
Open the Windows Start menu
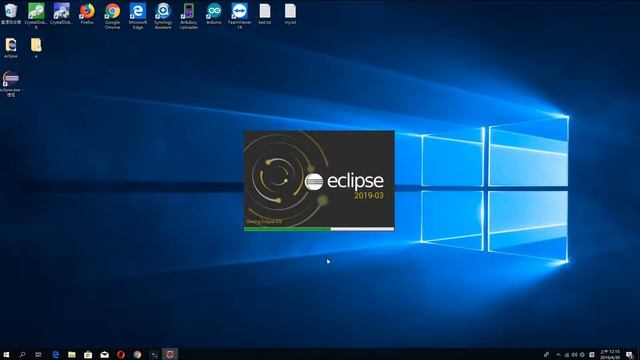point(6,354)
